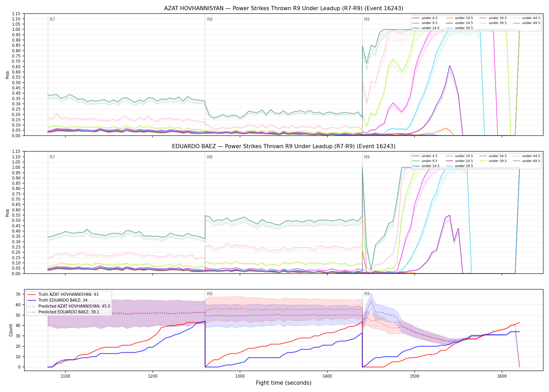Select "under 39.5" in Hovhannisyan chart legend
The image size is (549, 392).
coord(493,23)
